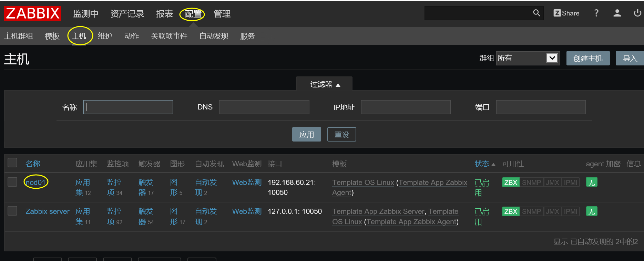Click ZBX availability badge for nod01
This screenshot has width=644, height=261.
[x=511, y=182]
